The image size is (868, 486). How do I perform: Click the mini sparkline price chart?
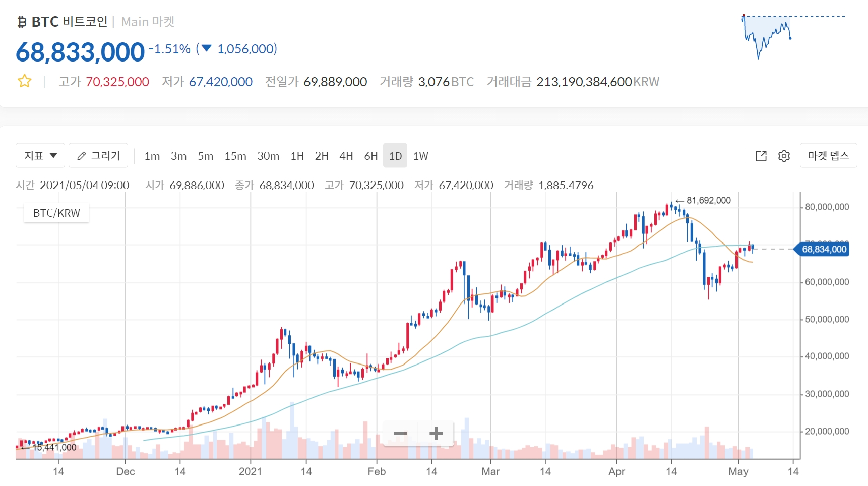coord(794,36)
